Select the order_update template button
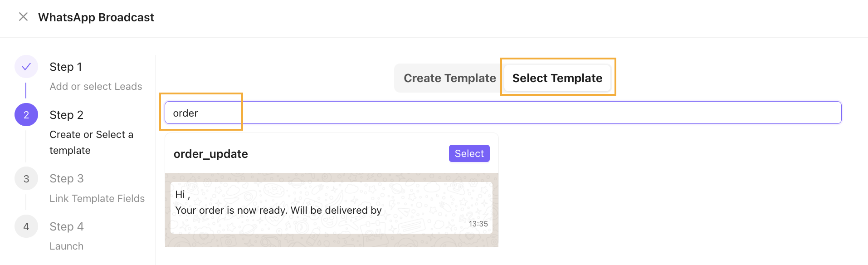 (469, 153)
